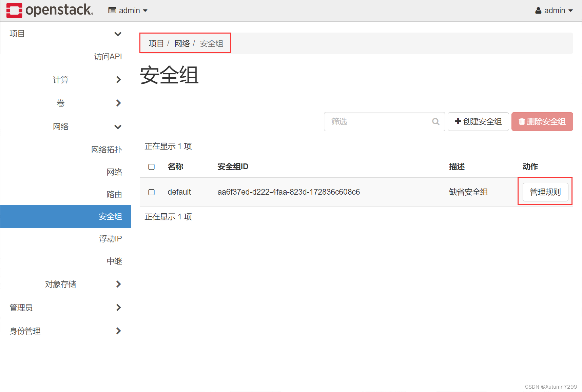Screen dimensions: 582x392
Task: Open the 网络 sub-item under 网络 group
Action: tap(114, 172)
